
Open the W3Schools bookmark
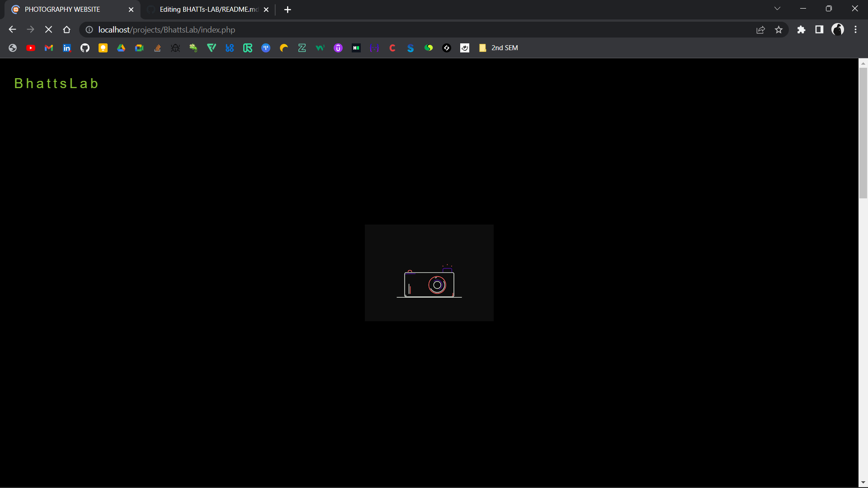(x=320, y=48)
